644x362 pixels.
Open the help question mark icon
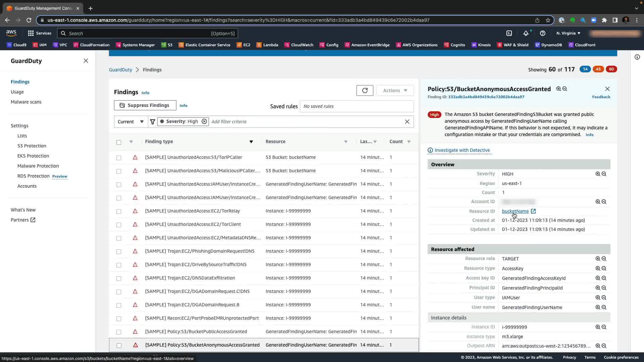[543, 33]
